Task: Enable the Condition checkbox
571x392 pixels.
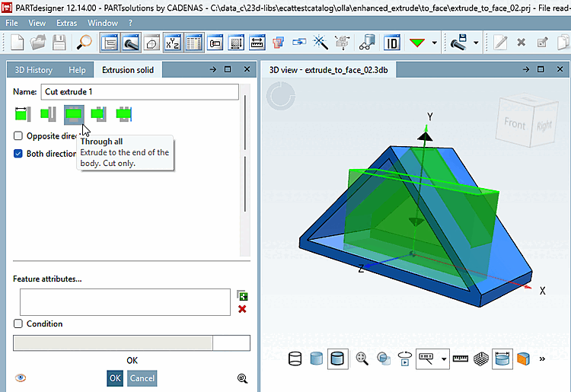Action: (x=18, y=323)
